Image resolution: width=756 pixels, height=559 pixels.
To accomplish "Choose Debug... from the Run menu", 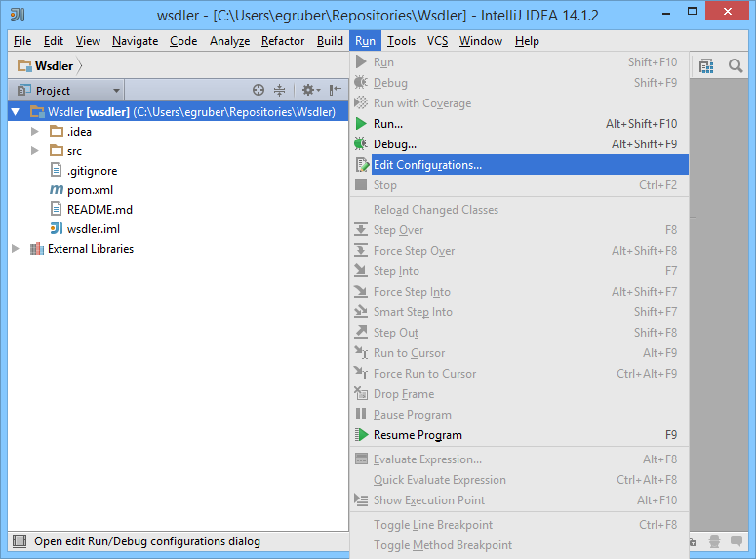I will 520,143.
